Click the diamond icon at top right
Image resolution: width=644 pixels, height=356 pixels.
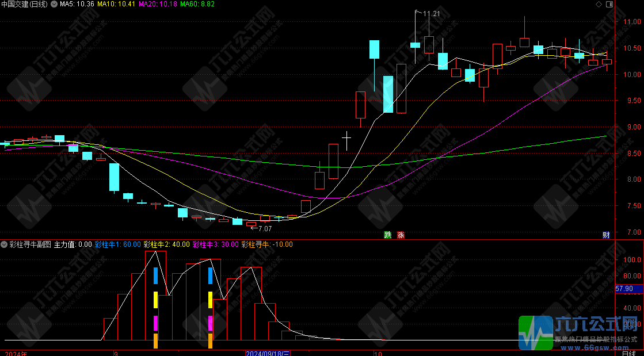point(599,5)
